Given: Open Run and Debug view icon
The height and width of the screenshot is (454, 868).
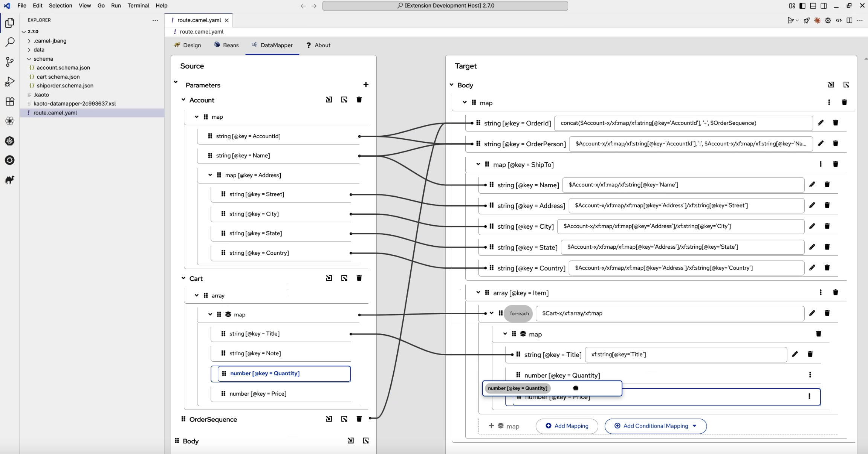Looking at the screenshot, I should pyautogui.click(x=10, y=81).
